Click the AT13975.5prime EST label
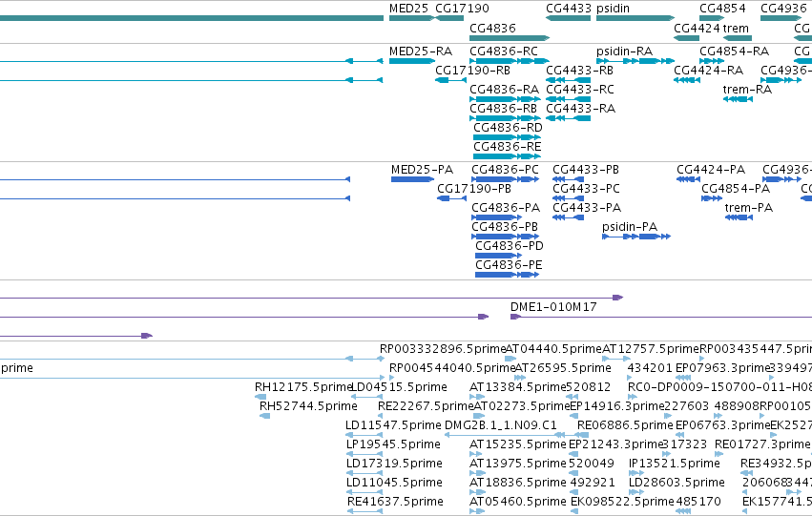The height and width of the screenshot is (516, 812). [x=518, y=464]
